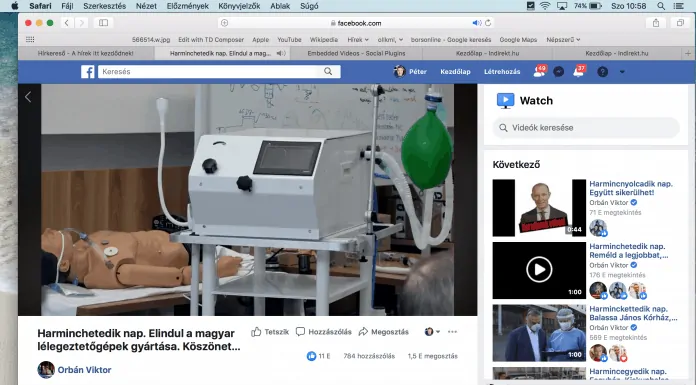The width and height of the screenshot is (696, 385).
Task: Go to Kezdőlap in Facebook header
Action: pos(455,71)
